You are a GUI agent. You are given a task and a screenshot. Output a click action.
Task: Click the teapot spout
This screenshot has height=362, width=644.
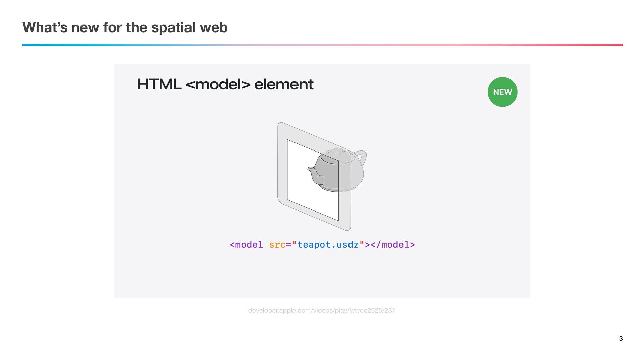pyautogui.click(x=313, y=173)
